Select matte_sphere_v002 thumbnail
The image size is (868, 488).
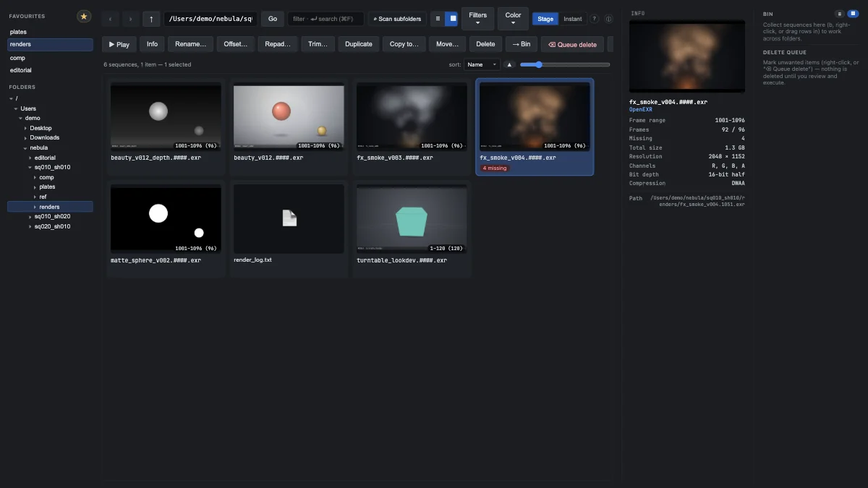pos(166,220)
